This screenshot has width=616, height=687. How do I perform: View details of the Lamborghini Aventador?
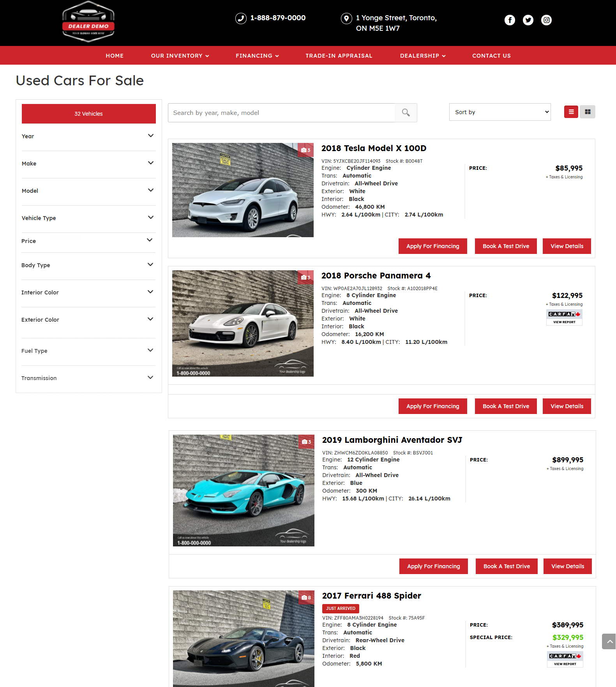[568, 566]
